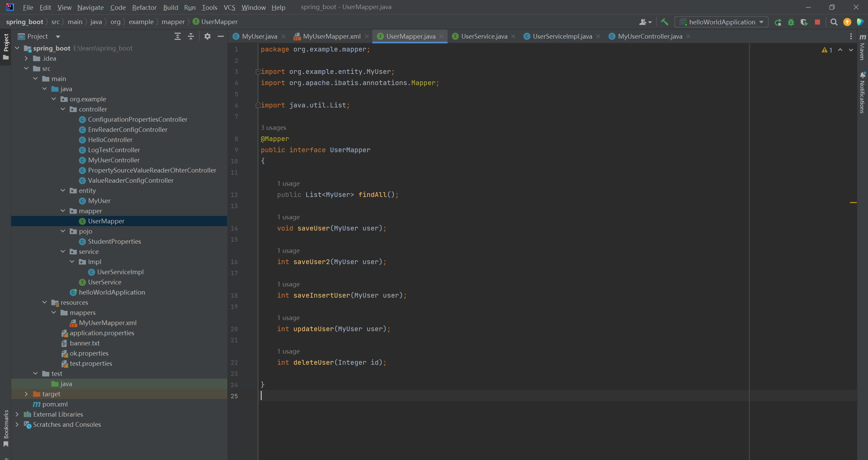Select MyUserMapper.xml in the project tree
This screenshot has height=460, width=868.
[x=107, y=323]
